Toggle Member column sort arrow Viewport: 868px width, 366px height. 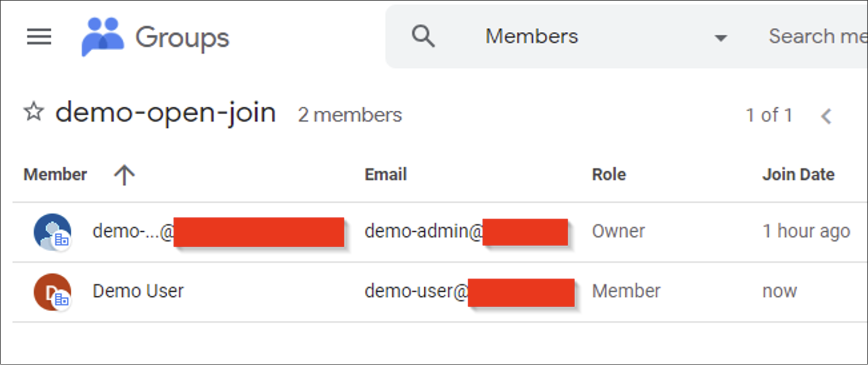[124, 175]
